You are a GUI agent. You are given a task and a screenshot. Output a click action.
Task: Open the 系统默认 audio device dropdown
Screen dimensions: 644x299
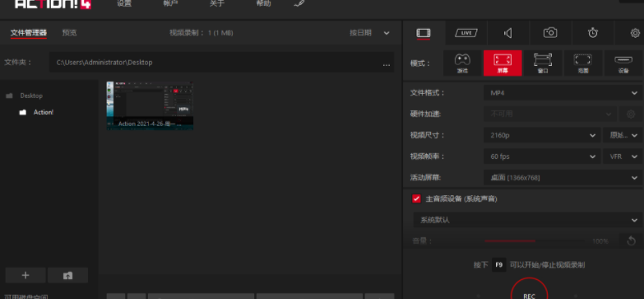point(528,220)
